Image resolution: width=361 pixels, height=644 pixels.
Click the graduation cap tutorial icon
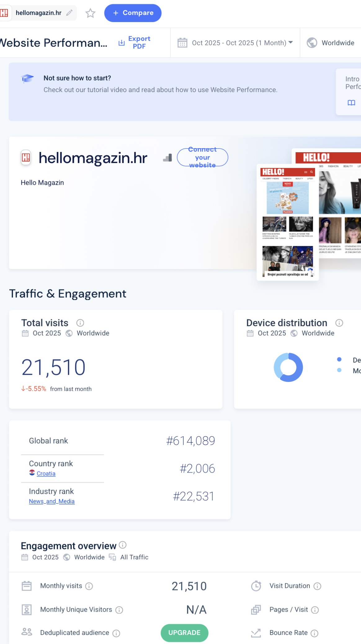[27, 78]
